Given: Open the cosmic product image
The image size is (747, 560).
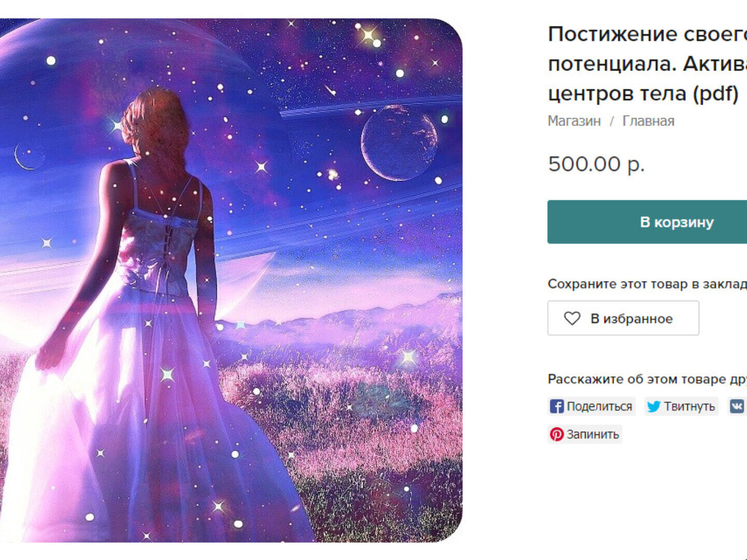Looking at the screenshot, I should [231, 281].
